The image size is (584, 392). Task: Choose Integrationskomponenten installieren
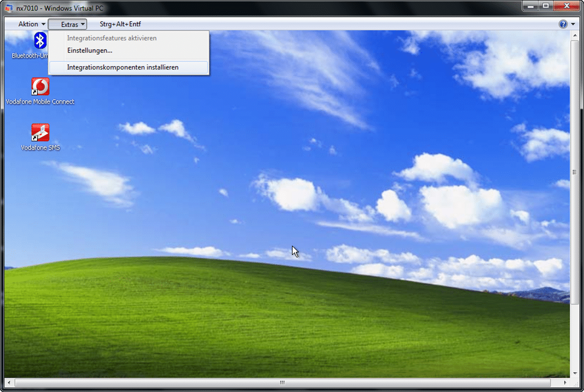[x=128, y=67]
